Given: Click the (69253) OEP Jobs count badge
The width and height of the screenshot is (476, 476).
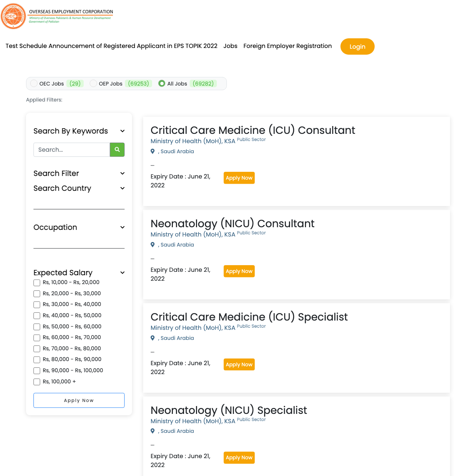Looking at the screenshot, I should click(x=138, y=83).
